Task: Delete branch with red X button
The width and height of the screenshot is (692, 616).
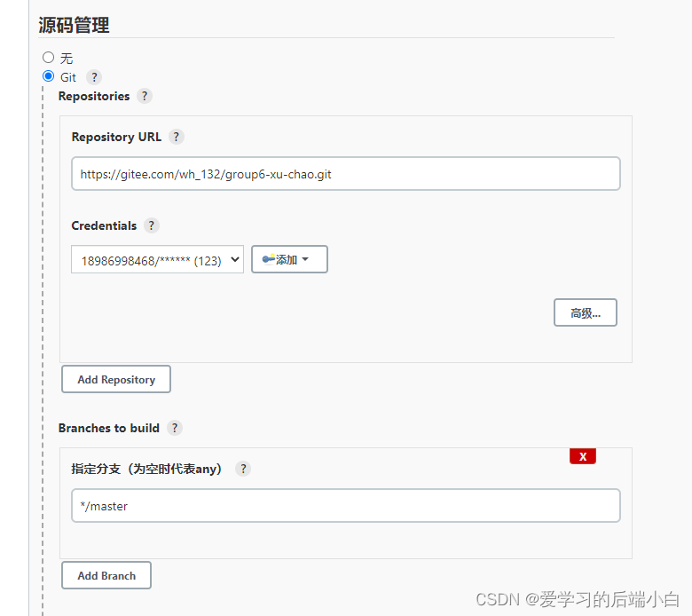Action: click(x=583, y=456)
